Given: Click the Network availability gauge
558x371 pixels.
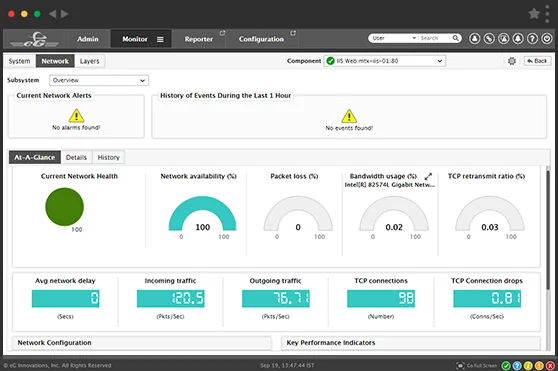Looking at the screenshot, I should 202,213.
